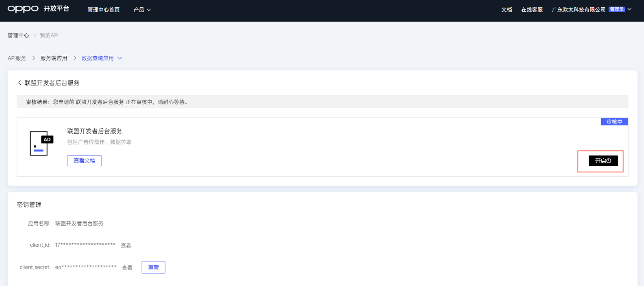The width and height of the screenshot is (644, 286).
Task: Go back using the left arrow icon
Action: point(19,83)
